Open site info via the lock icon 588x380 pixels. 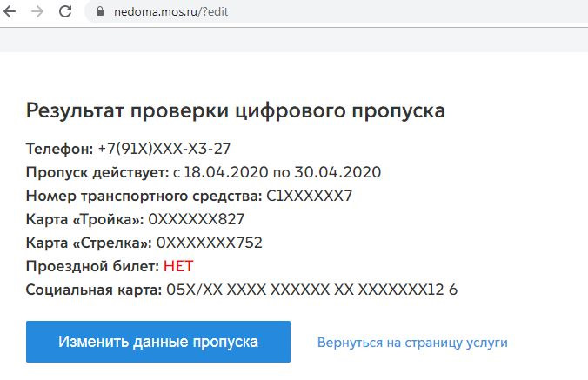point(98,12)
